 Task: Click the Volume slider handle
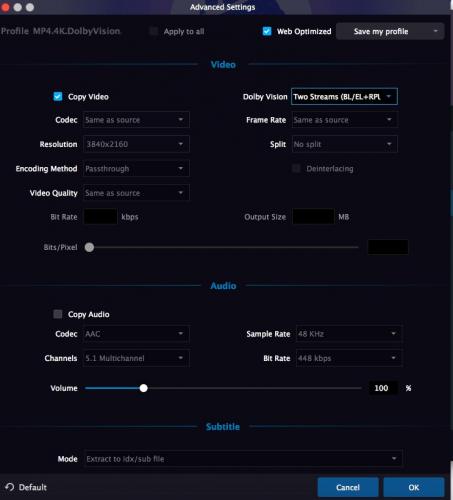pos(143,388)
